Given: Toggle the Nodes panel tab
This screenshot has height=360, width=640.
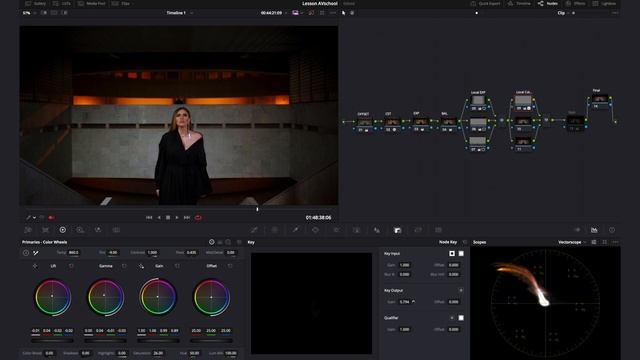Looking at the screenshot, I should [548, 3].
